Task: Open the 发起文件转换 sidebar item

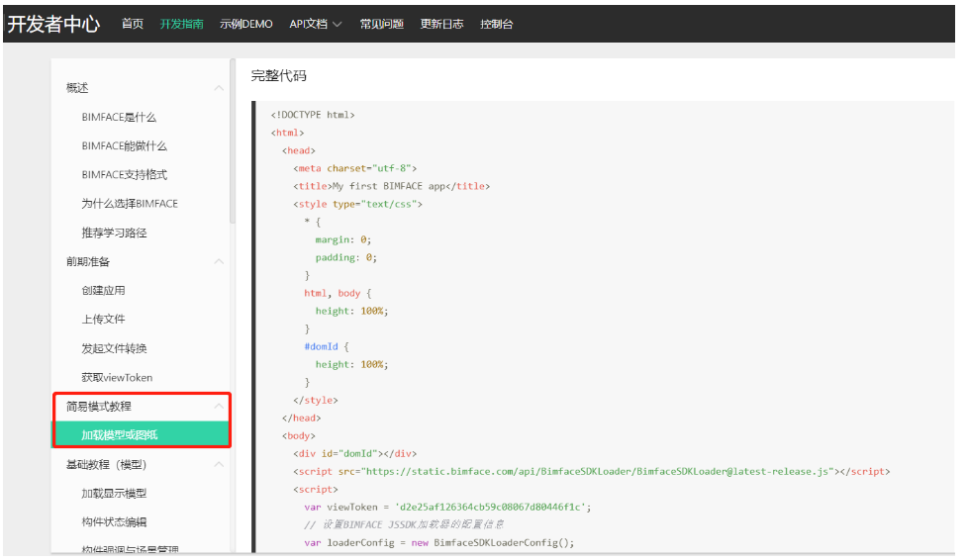Action: coord(114,348)
